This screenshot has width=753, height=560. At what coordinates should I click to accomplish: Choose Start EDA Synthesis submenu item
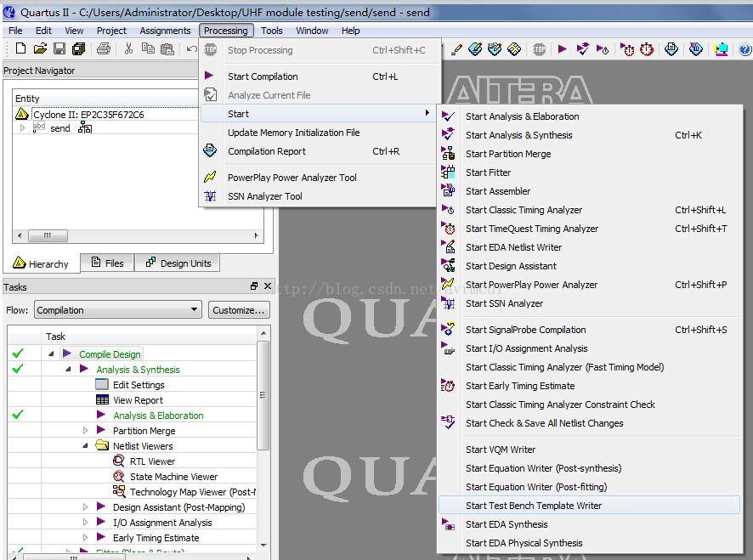pyautogui.click(x=589, y=524)
